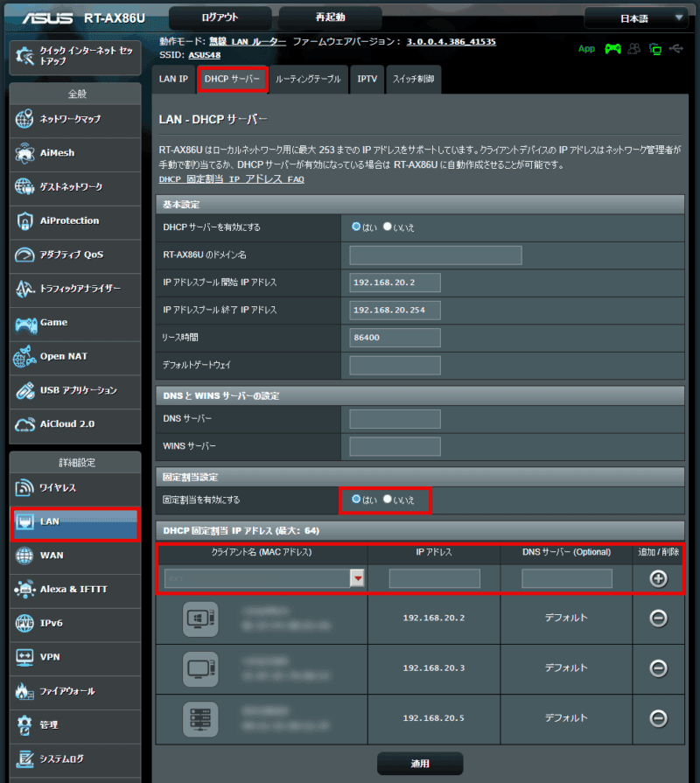Switch to the ルーティングテーブル tab
The width and height of the screenshot is (700, 783).
(x=308, y=79)
